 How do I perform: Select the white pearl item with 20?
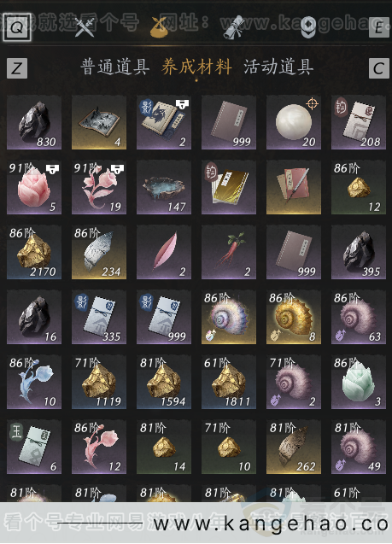pos(294,122)
